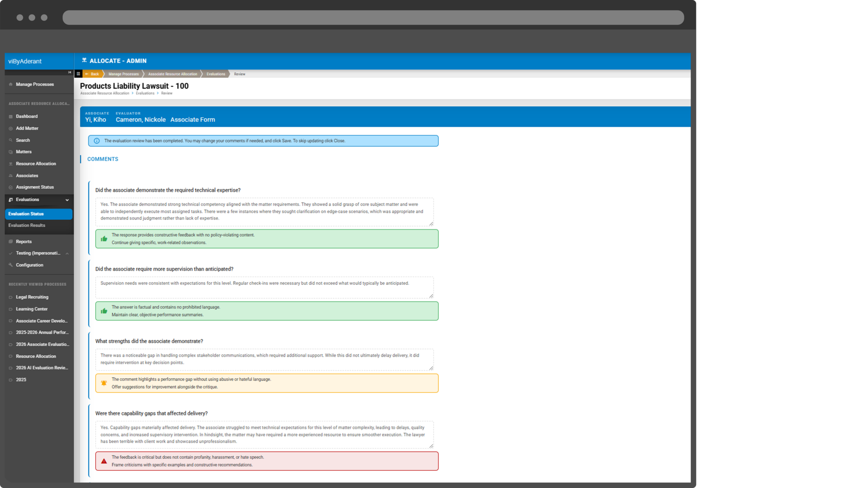Click the green thumbs-up icon under technical expertise

click(x=104, y=239)
